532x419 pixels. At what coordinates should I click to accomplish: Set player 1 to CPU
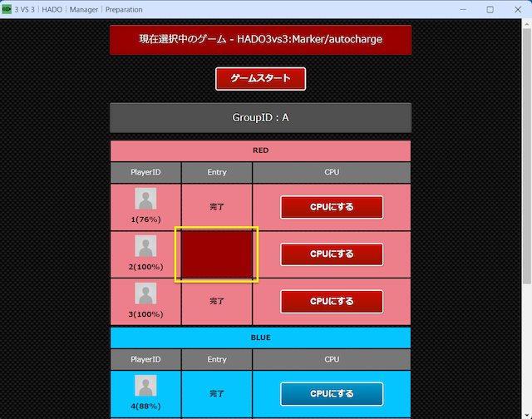(332, 207)
